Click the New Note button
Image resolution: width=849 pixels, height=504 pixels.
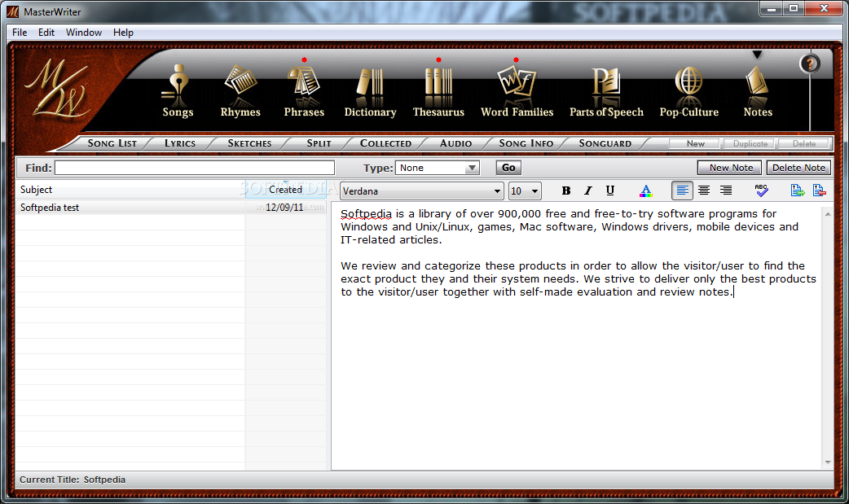[729, 168]
